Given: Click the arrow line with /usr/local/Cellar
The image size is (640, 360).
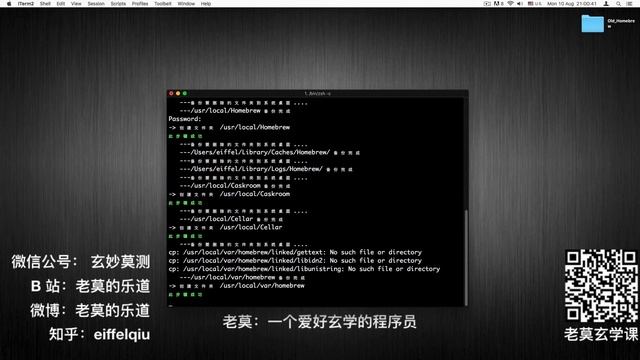Looking at the screenshot, I should coord(225,227).
